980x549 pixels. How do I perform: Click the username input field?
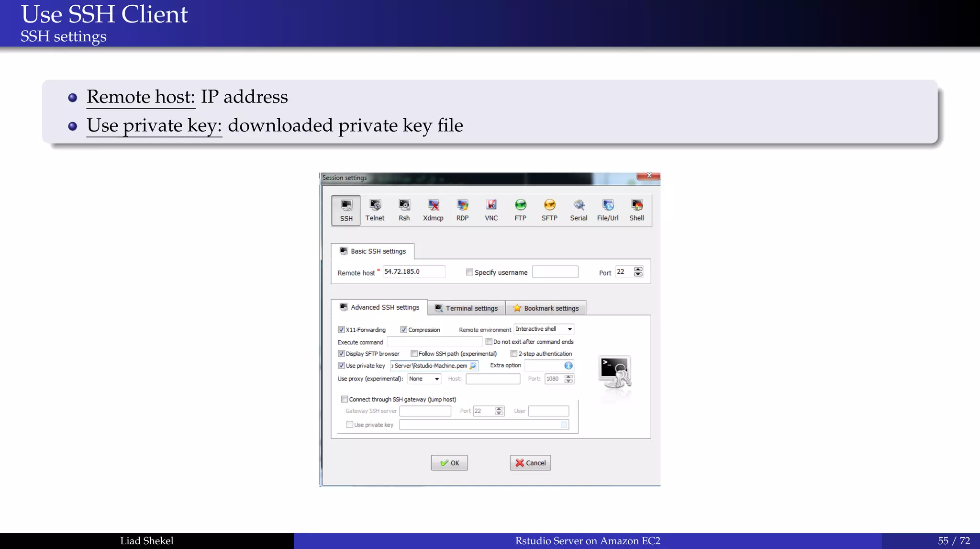pos(555,271)
